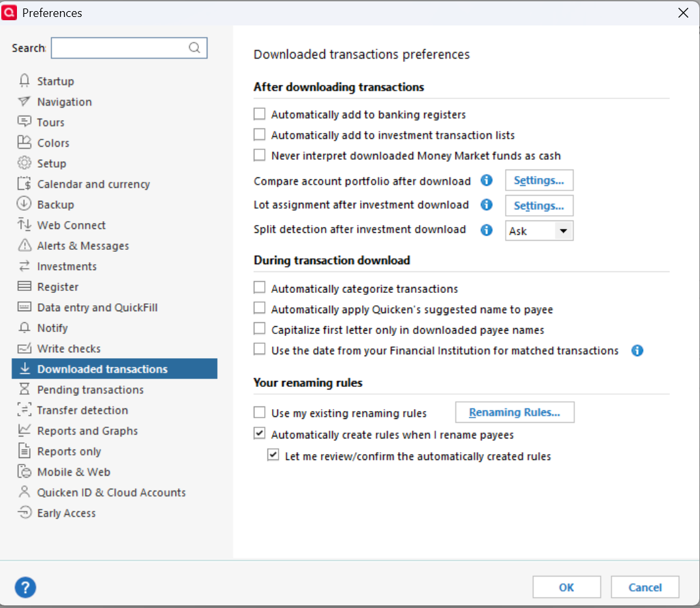
Task: Open Settings for Lot assignment
Action: [x=540, y=205]
